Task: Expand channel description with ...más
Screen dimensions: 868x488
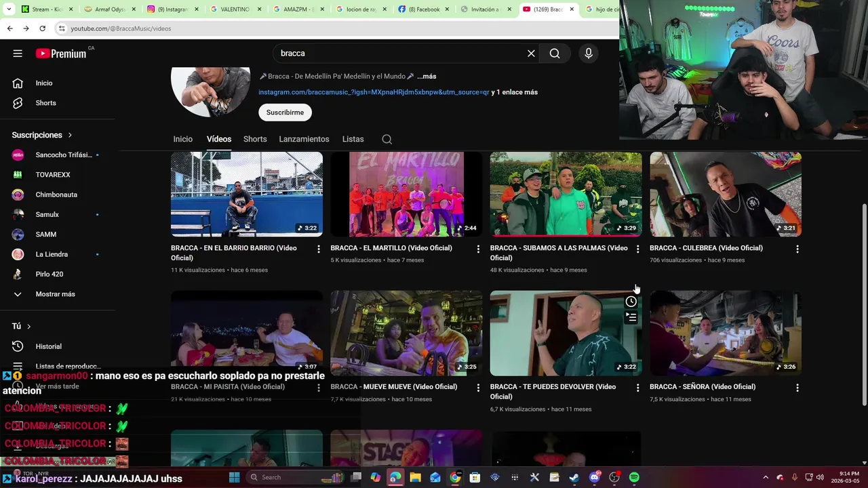Action: (x=427, y=77)
